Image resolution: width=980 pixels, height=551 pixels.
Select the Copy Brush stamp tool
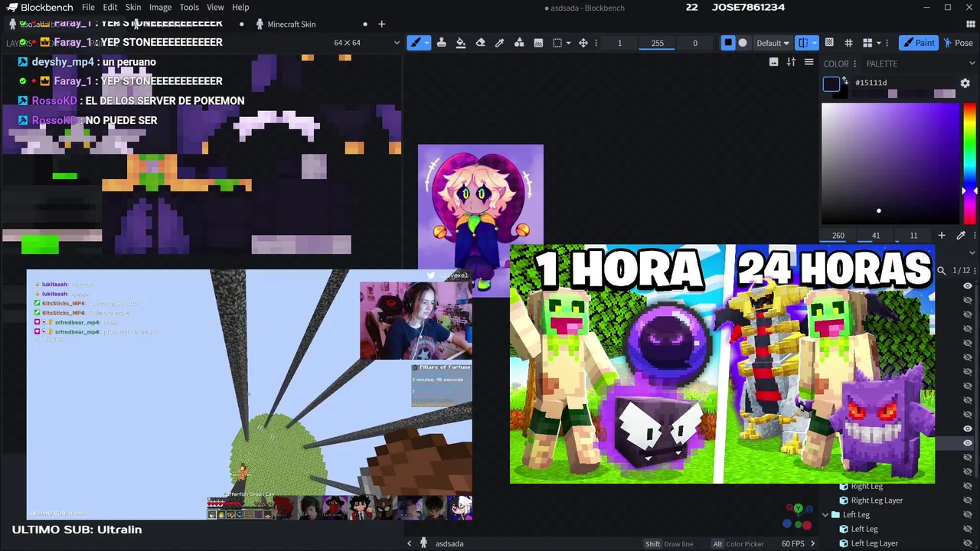(442, 43)
